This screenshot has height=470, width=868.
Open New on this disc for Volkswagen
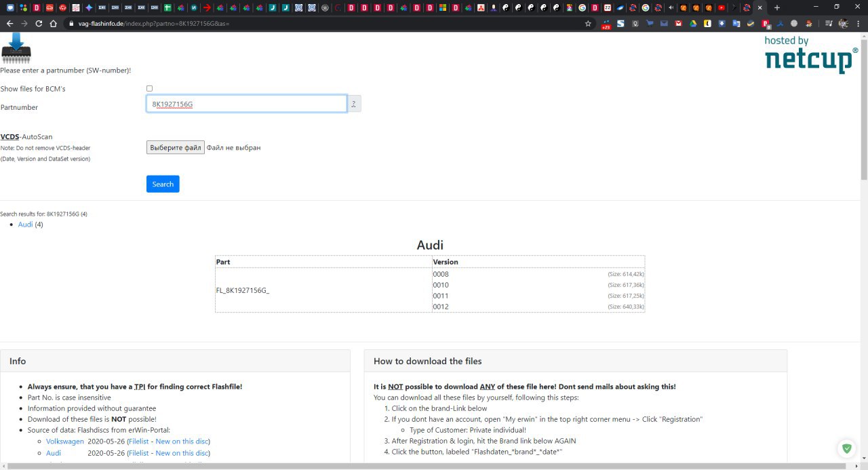[x=182, y=442]
